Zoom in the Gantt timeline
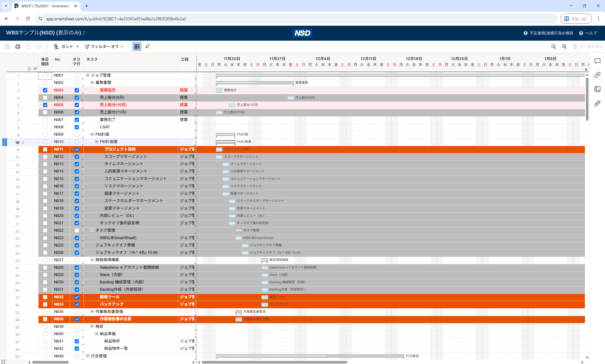605x364 pixels. [564, 47]
